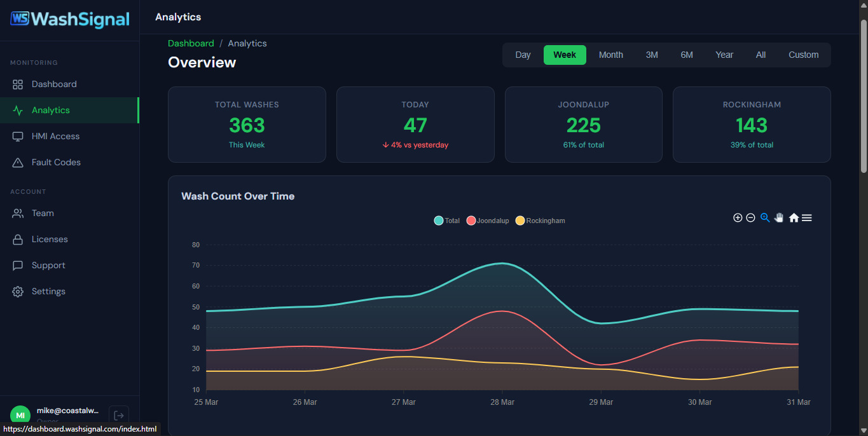Click the '39% of total' text
The width and height of the screenshot is (868, 436).
coord(752,145)
